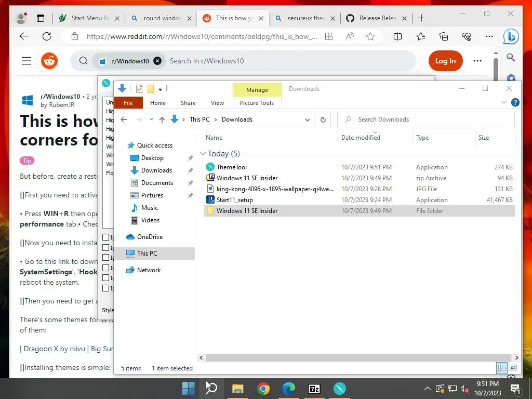Open Edge profile avatar
Screen dimensions: 532x399
(x=21, y=18)
